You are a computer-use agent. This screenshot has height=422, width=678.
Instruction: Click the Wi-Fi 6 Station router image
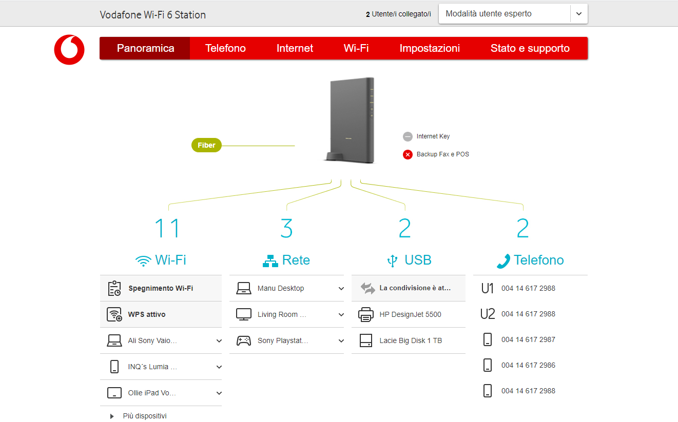[350, 120]
